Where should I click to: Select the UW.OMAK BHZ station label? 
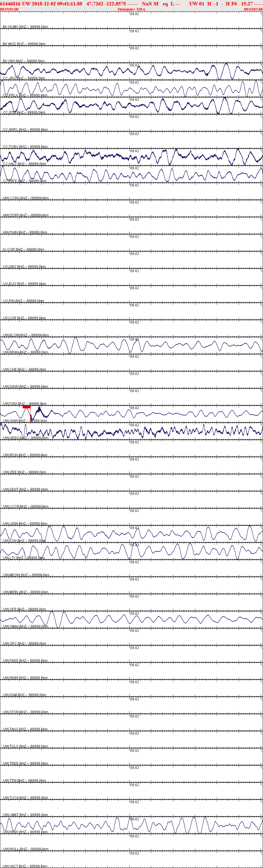[x=15, y=626]
